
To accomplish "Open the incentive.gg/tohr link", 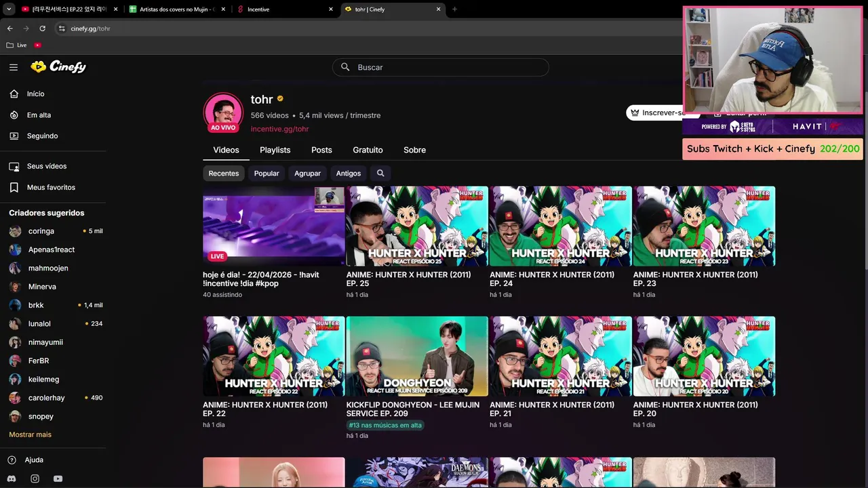I will [x=279, y=129].
